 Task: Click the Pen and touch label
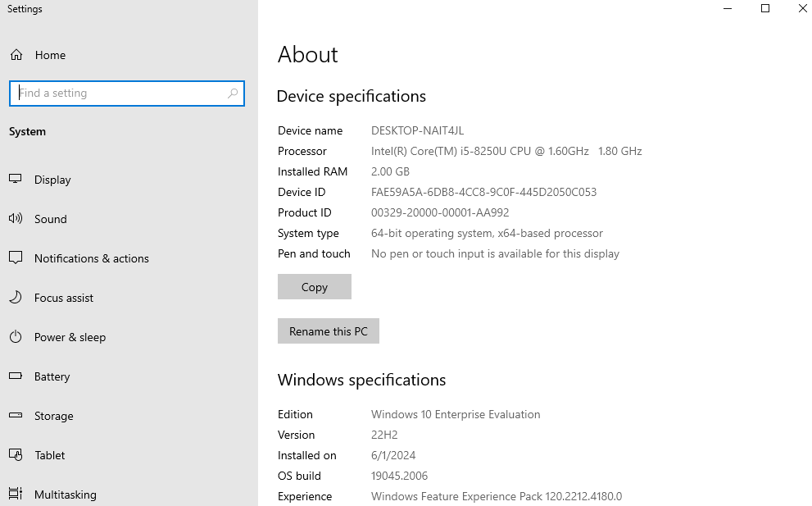click(x=314, y=254)
